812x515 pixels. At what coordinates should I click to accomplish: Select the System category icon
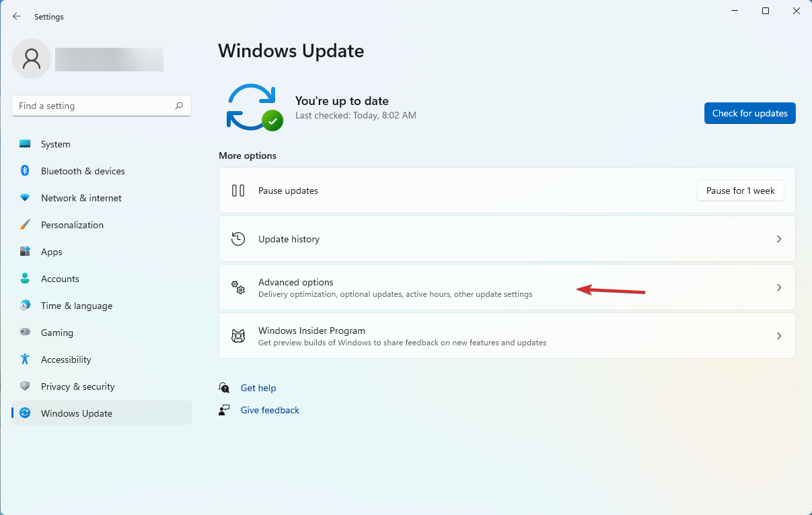coord(25,143)
